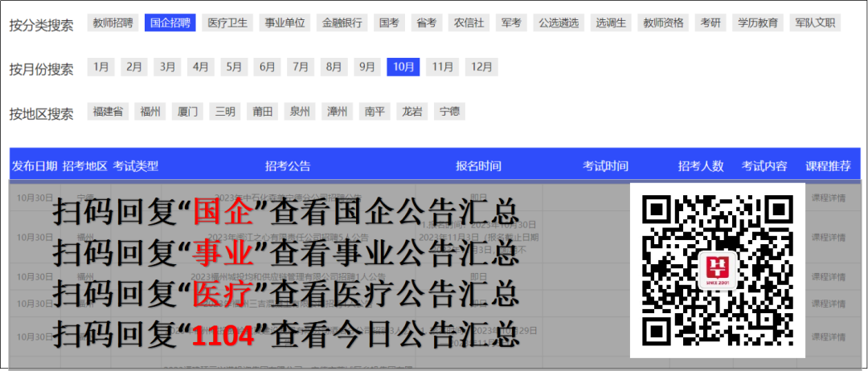The image size is (868, 371).
Task: Click the 发布日期 column header
Action: (x=35, y=166)
